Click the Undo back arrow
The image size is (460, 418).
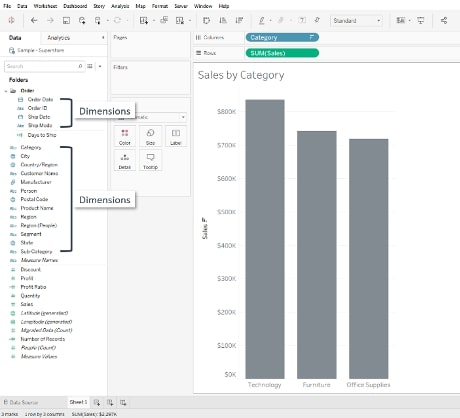(x=34, y=20)
